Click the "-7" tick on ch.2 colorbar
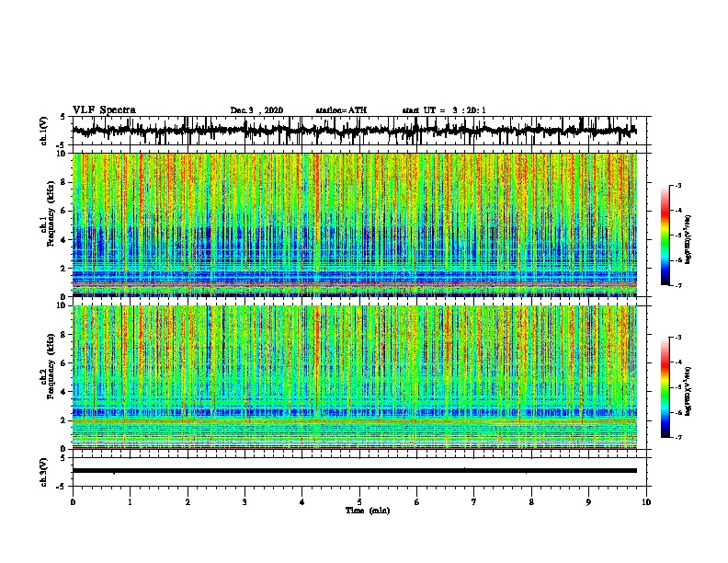This screenshot has width=728, height=563. pos(678,438)
